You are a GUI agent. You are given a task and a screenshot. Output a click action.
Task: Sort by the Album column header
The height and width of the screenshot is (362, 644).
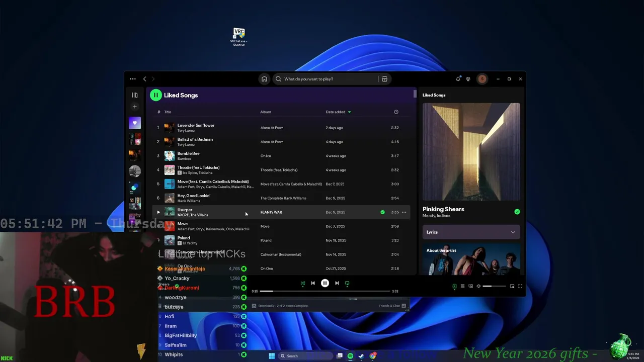(266, 112)
